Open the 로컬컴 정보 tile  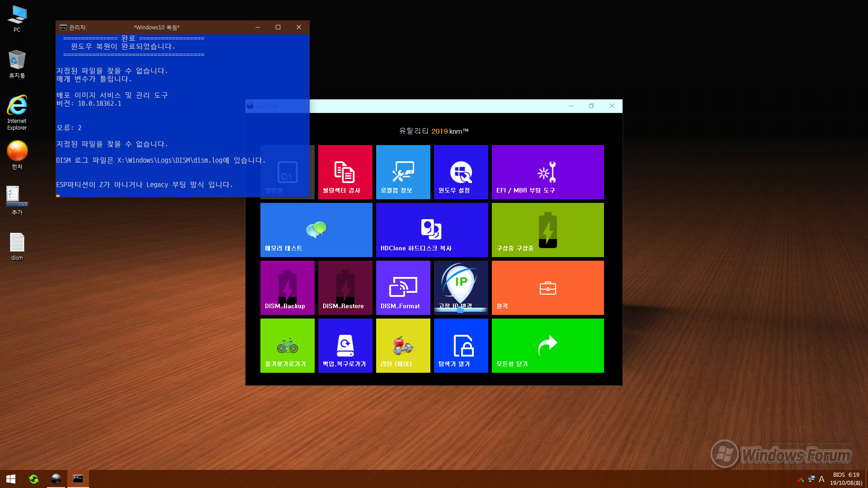403,172
